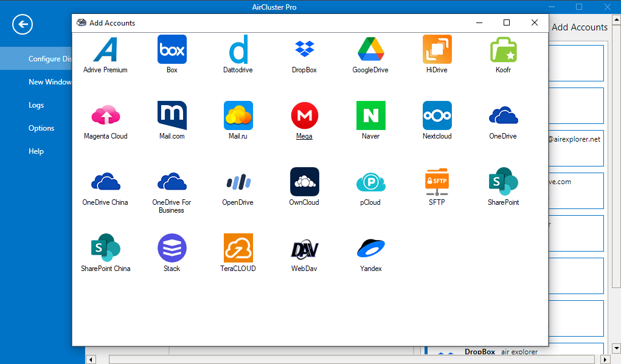Add a Koofr account

[x=504, y=50]
